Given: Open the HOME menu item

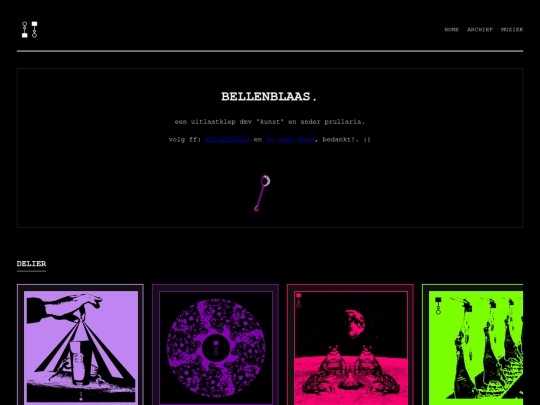Looking at the screenshot, I should click(x=451, y=30).
